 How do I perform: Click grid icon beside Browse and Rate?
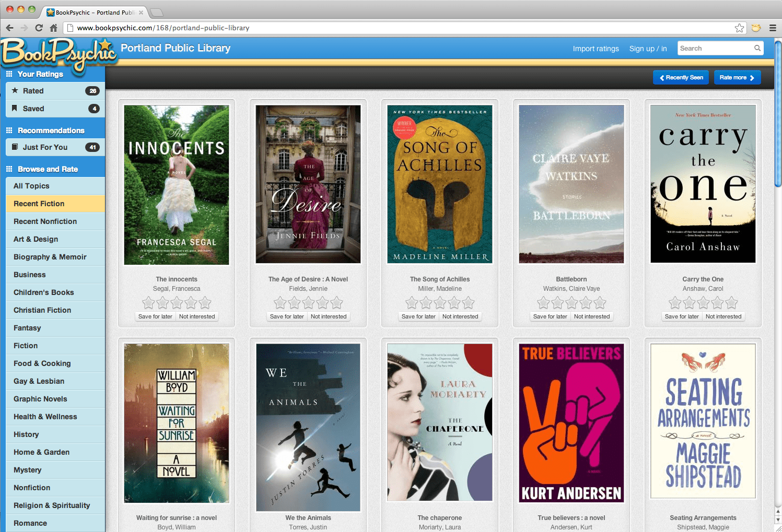coord(9,169)
